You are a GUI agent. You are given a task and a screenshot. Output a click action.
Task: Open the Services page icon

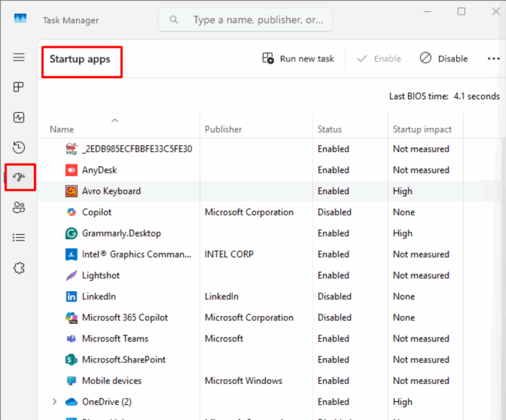click(19, 268)
